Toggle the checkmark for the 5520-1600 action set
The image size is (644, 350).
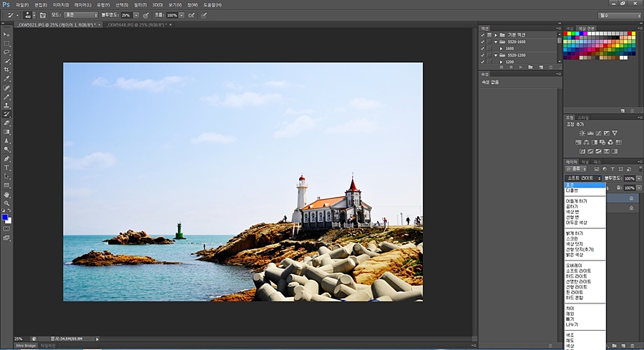click(x=482, y=42)
